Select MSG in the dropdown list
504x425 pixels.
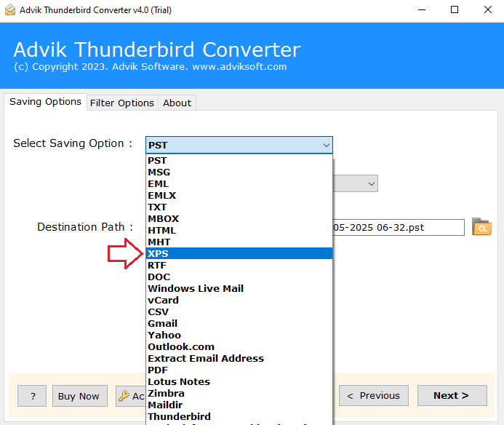(x=239, y=172)
